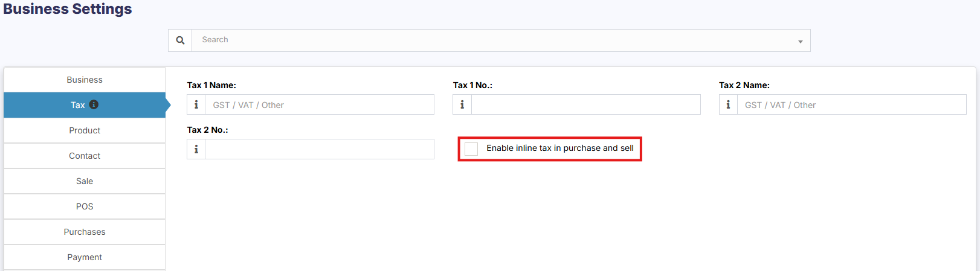Click the Tax 2 No. text box
The image size is (980, 271).
tap(319, 150)
